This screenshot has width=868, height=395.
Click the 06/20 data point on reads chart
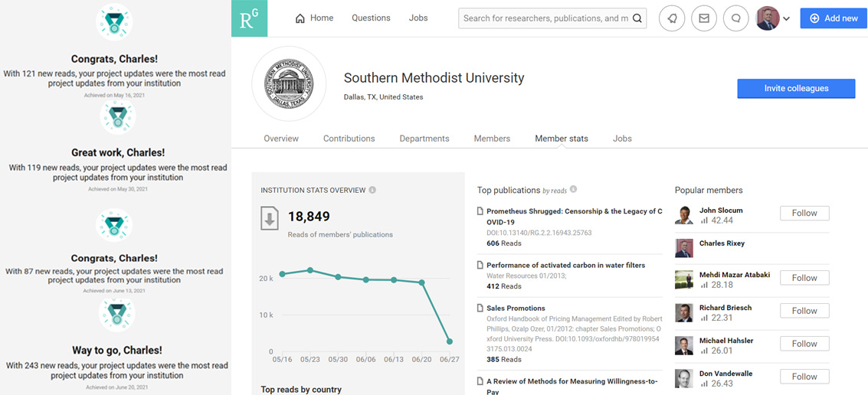(422, 282)
